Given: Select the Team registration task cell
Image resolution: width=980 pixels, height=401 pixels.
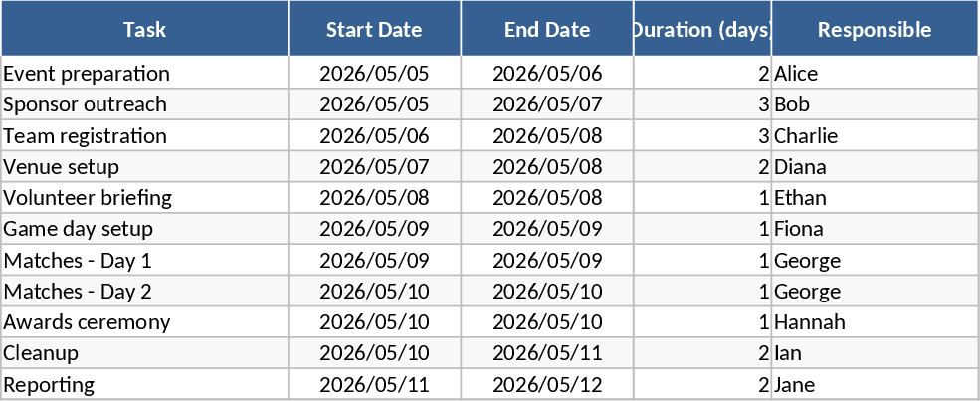Looking at the screenshot, I should click(x=86, y=136).
